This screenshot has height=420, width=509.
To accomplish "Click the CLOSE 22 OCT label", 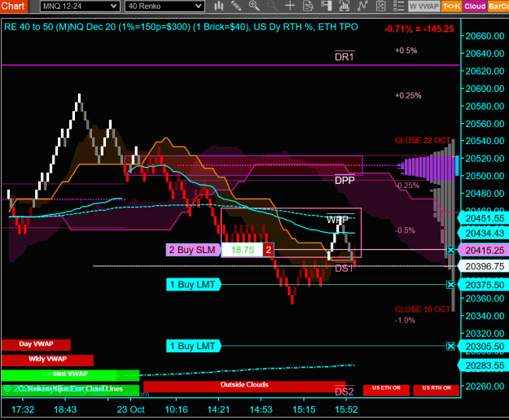I will click(x=423, y=140).
